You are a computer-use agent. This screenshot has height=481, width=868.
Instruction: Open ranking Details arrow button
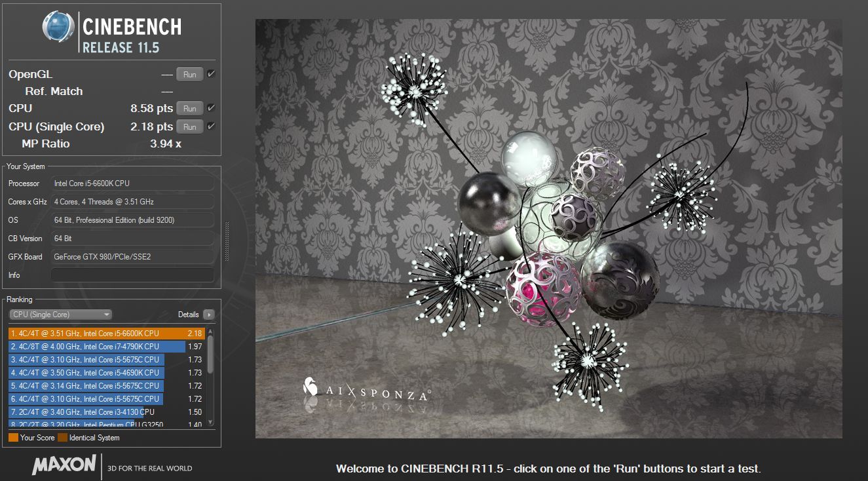coord(209,315)
